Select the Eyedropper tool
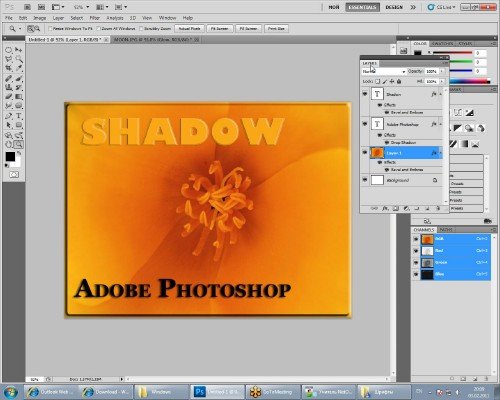The width and height of the screenshot is (500, 400). point(19,68)
